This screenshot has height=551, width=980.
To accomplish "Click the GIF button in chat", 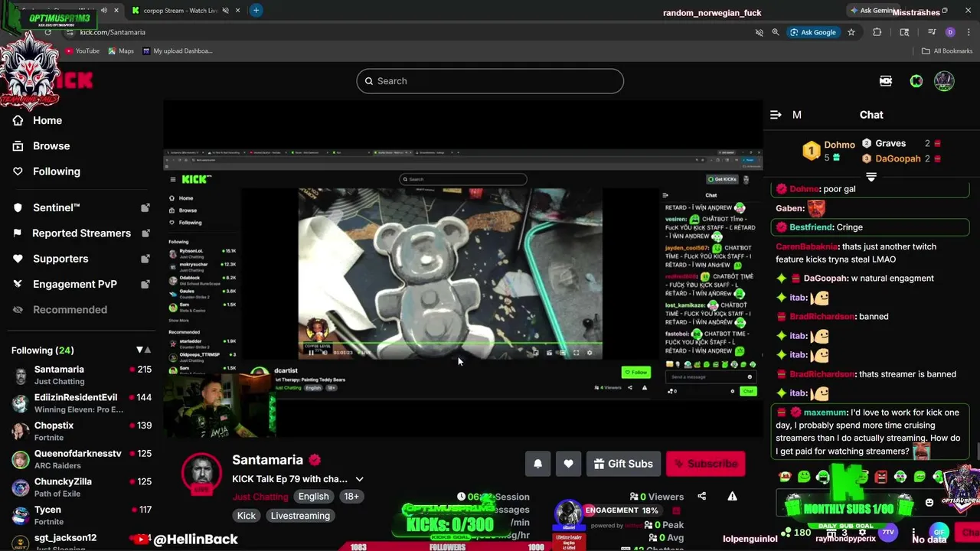I will point(939,532).
